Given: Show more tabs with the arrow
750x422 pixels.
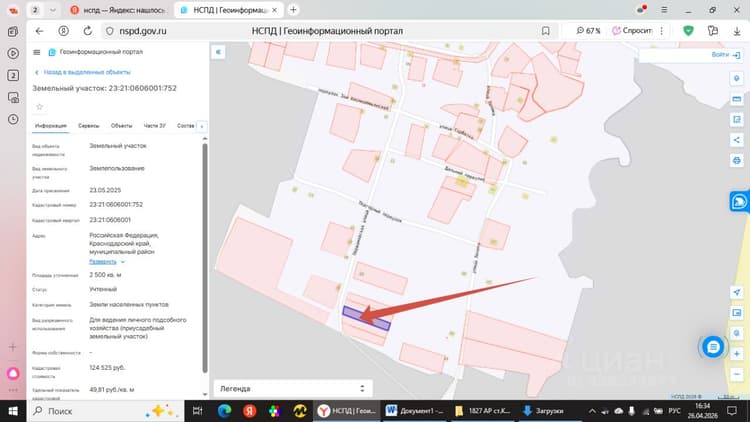Looking at the screenshot, I should [x=202, y=126].
